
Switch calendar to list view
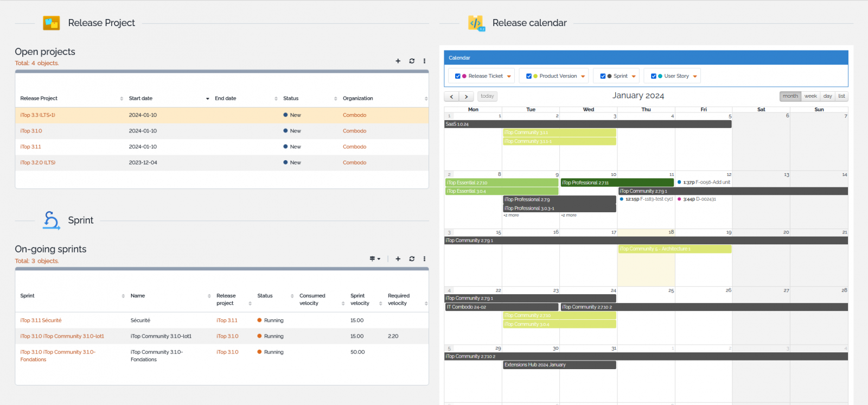tap(841, 96)
